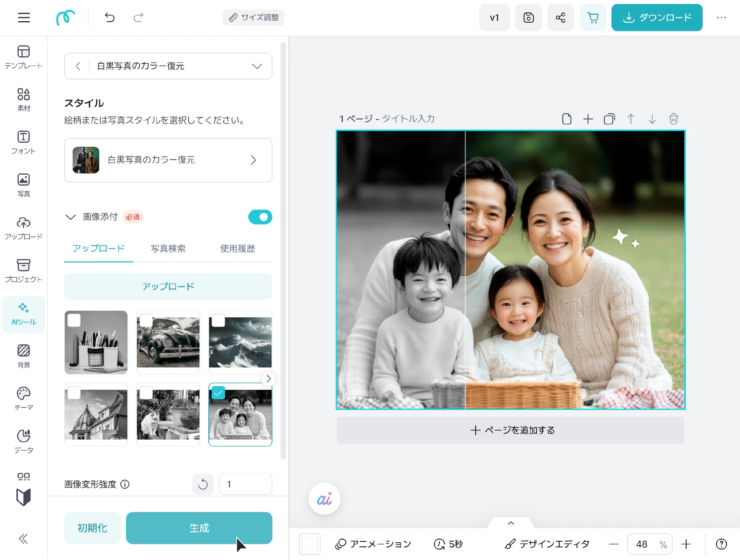Open the アニメーション animation settings
The height and width of the screenshot is (560, 740).
click(373, 544)
